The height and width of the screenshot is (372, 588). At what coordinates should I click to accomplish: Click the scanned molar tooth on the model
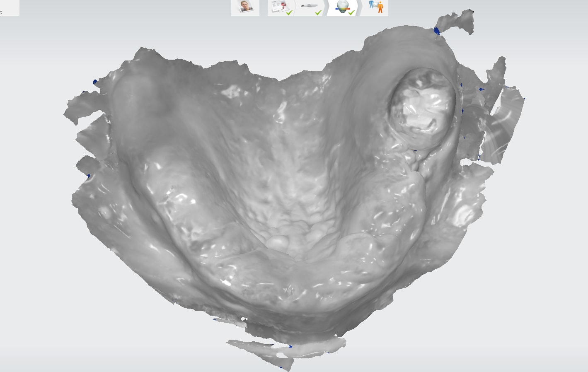click(421, 108)
